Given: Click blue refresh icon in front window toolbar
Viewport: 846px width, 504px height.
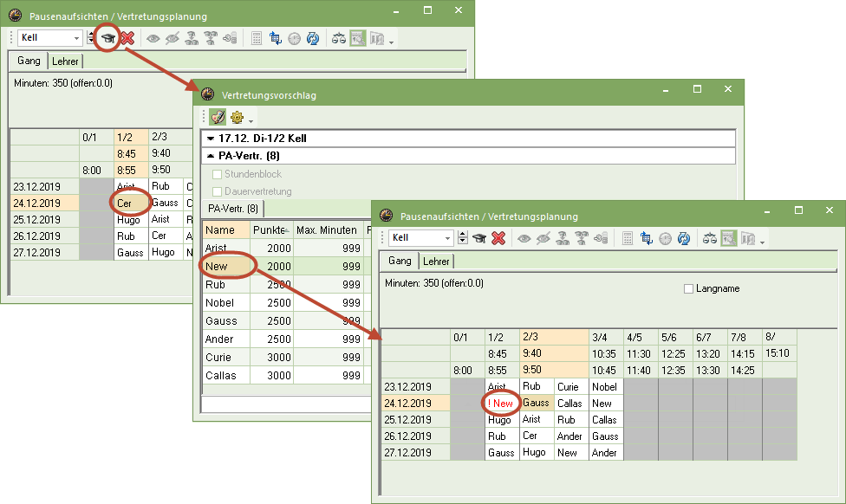Looking at the screenshot, I should click(x=684, y=238).
